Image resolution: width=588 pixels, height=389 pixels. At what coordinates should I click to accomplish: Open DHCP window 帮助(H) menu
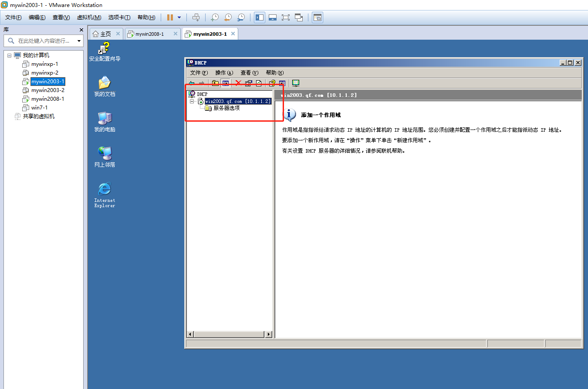tap(275, 73)
